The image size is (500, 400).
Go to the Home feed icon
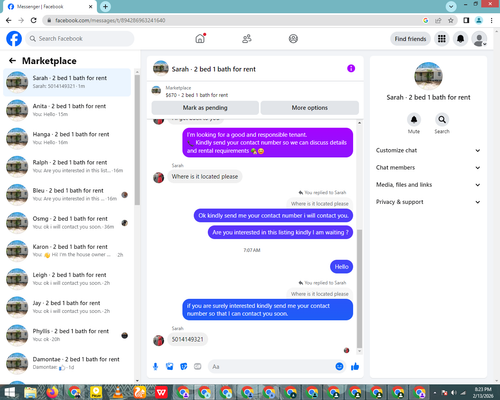coord(200,39)
